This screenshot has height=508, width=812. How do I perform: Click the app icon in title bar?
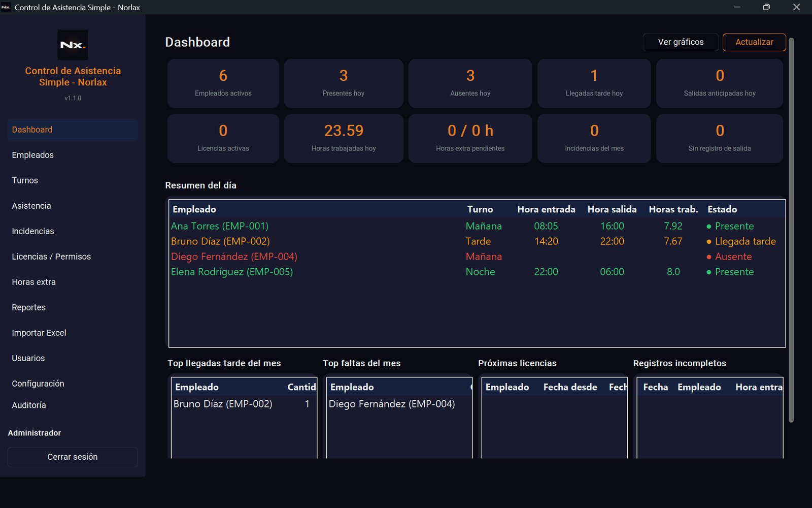[6, 7]
